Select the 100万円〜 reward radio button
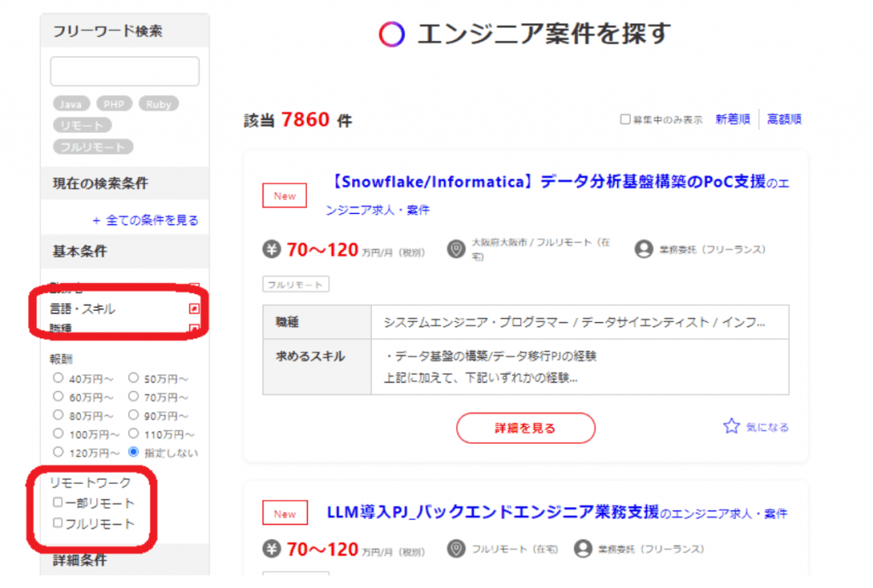The height and width of the screenshot is (588, 873). (58, 433)
